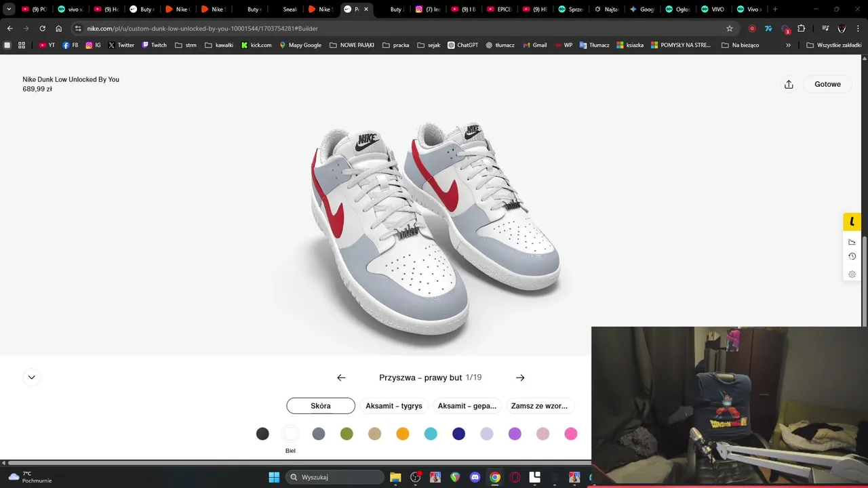Select the Zamsz ze wzor... material
The width and height of the screenshot is (868, 488).
[540, 406]
